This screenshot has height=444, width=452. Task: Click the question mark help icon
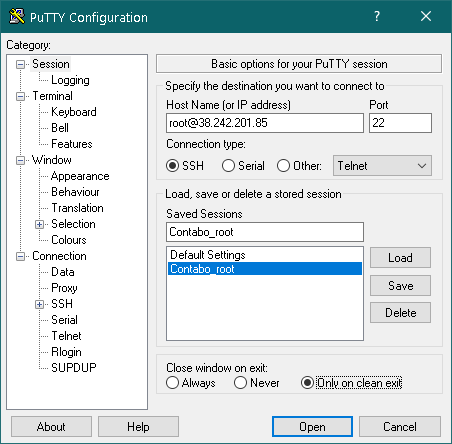pos(377,16)
